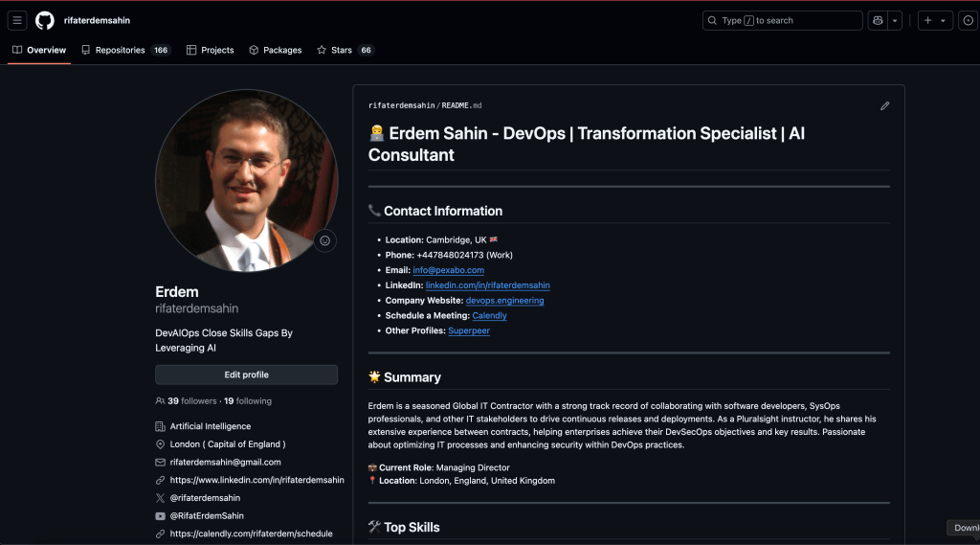Click the 66 stars counter badge
This screenshot has width=980, height=545.
coord(367,50)
